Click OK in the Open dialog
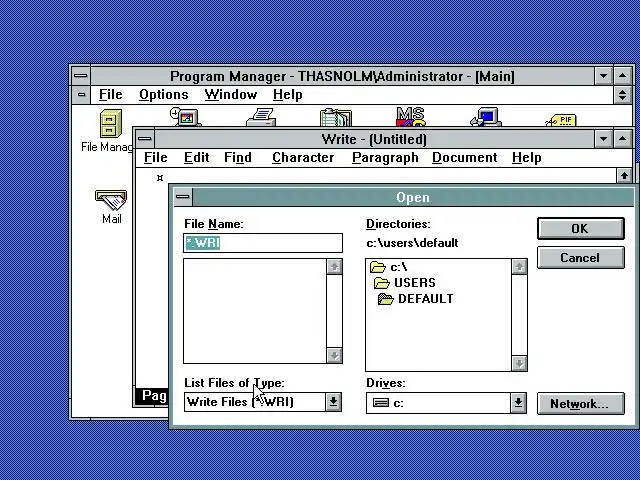This screenshot has width=640, height=480. click(x=580, y=229)
